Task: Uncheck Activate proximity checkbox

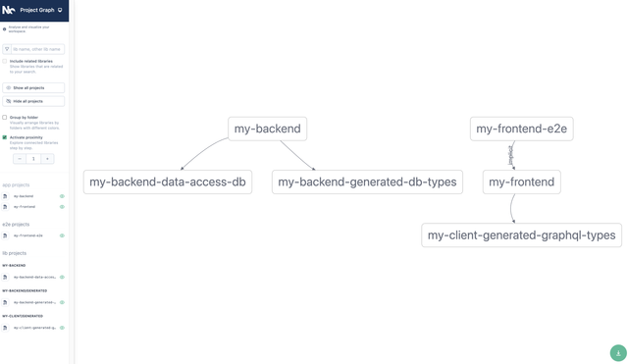Action: (5, 137)
